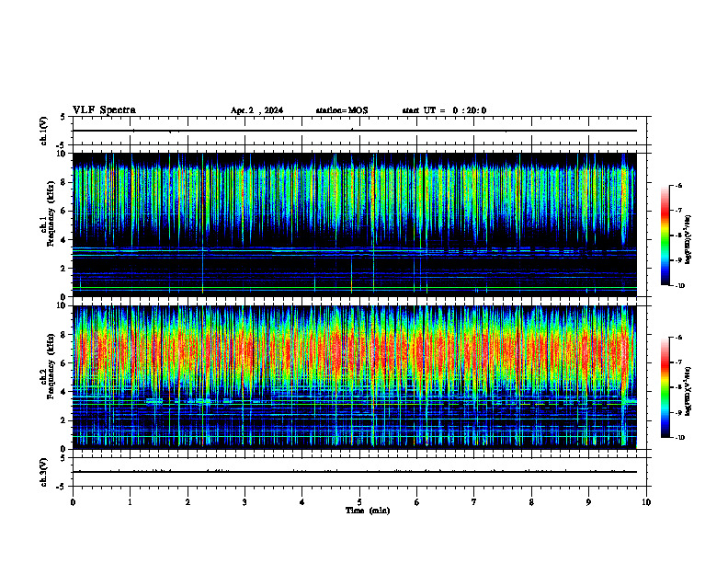The image size is (728, 563).
Task: Click the 6 minute tick label on Time axis
Action: click(416, 502)
